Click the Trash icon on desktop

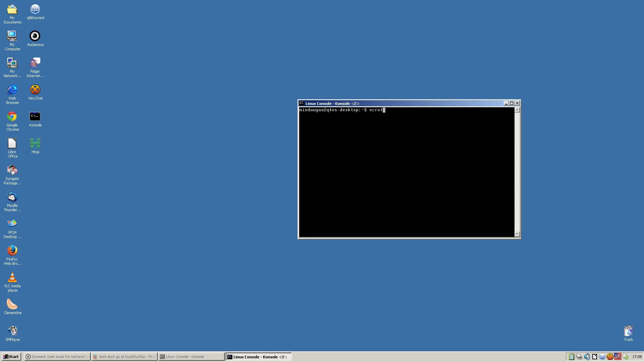tap(628, 331)
